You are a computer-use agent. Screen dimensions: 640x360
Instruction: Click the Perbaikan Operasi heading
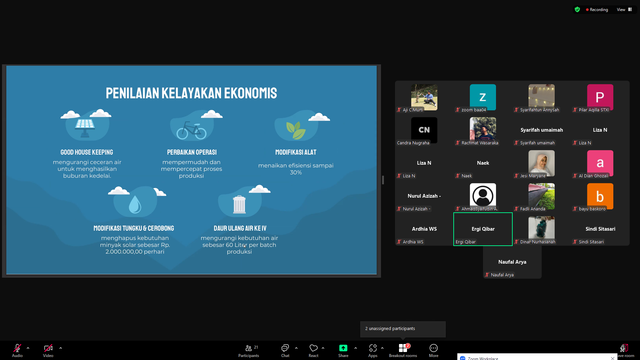tap(191, 152)
